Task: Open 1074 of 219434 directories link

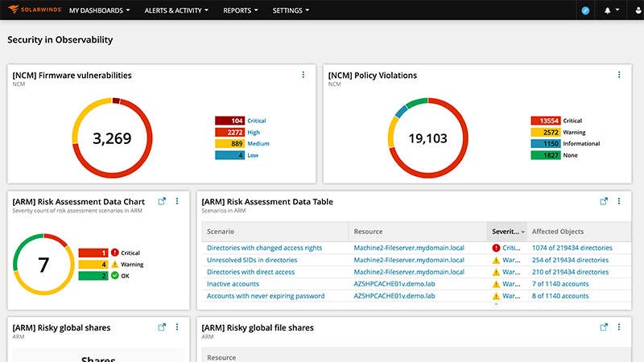Action: tap(572, 248)
